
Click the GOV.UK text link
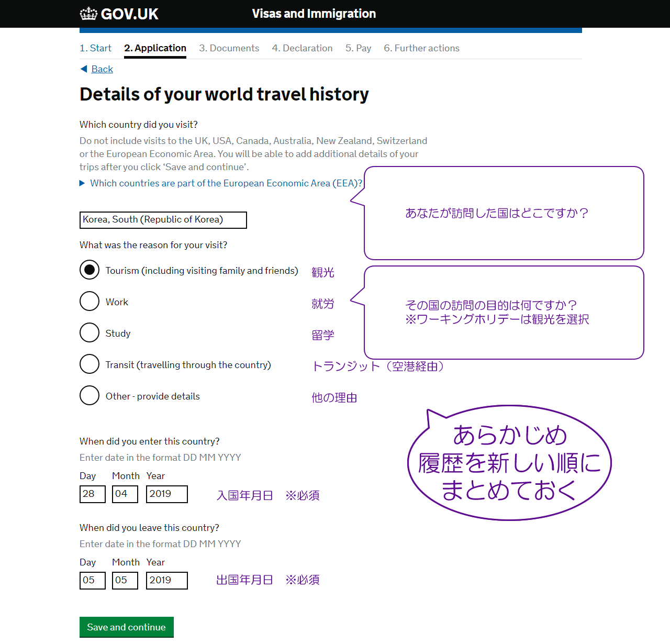pyautogui.click(x=129, y=14)
